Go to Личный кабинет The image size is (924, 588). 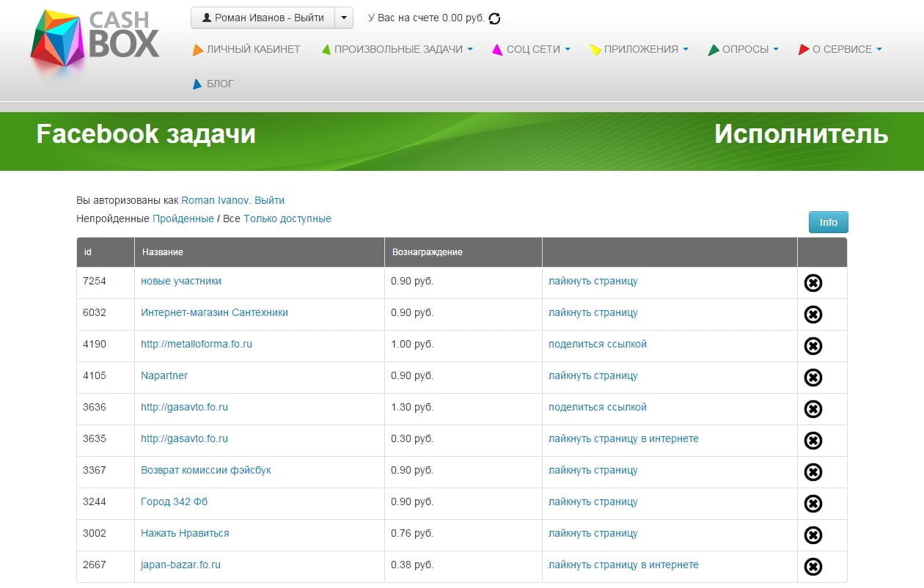tap(246, 49)
